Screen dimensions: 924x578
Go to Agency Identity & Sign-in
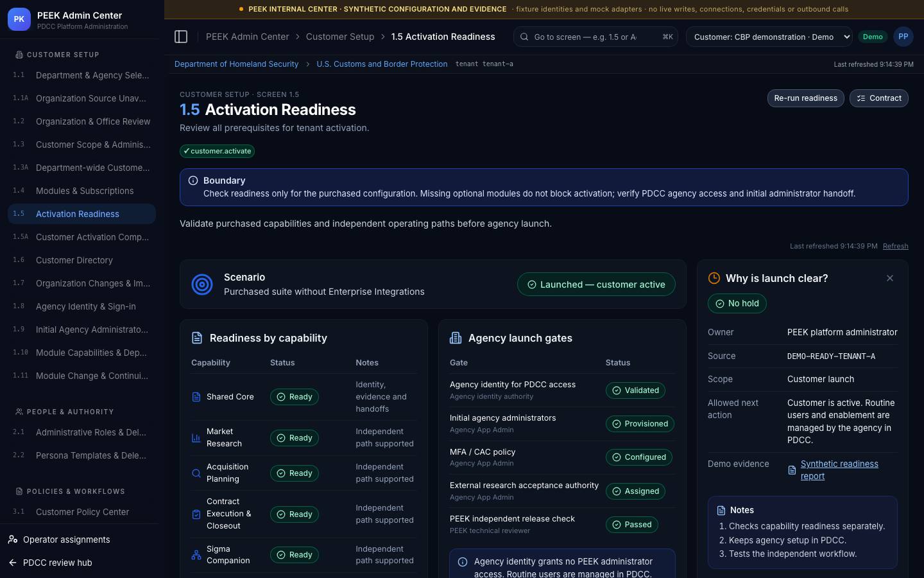point(82,306)
